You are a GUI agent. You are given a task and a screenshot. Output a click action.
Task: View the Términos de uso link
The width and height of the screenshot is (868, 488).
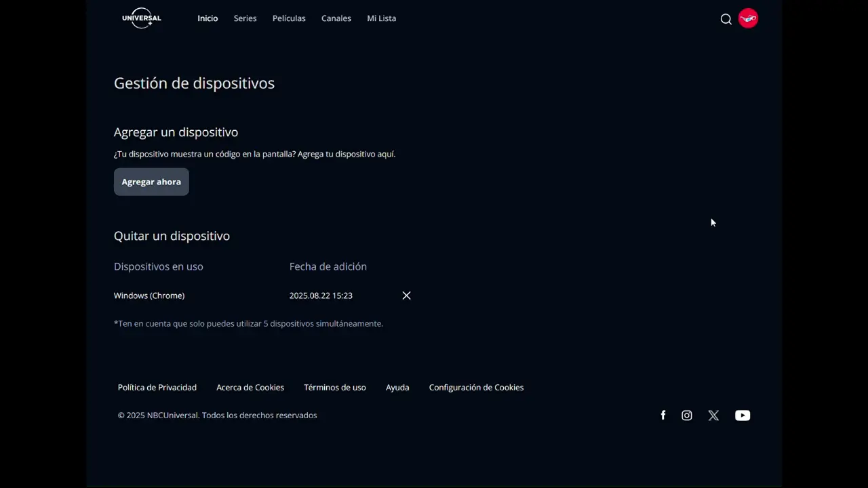coord(334,388)
